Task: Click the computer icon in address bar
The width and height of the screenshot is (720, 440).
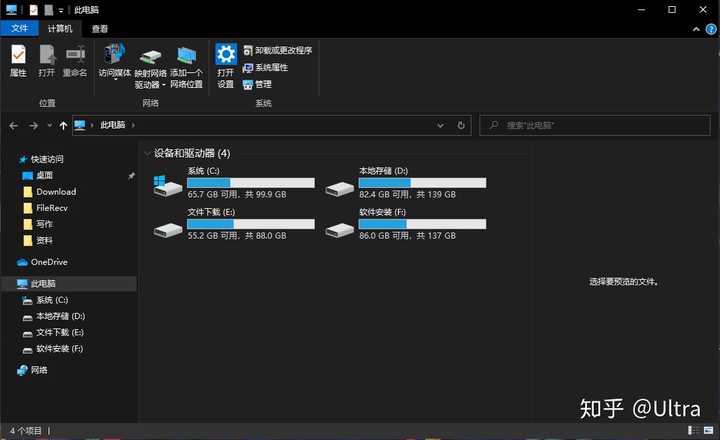Action: point(80,125)
